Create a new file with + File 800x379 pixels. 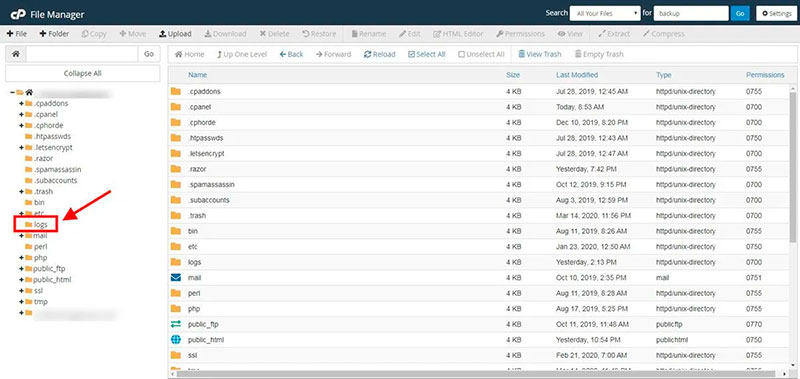[16, 34]
